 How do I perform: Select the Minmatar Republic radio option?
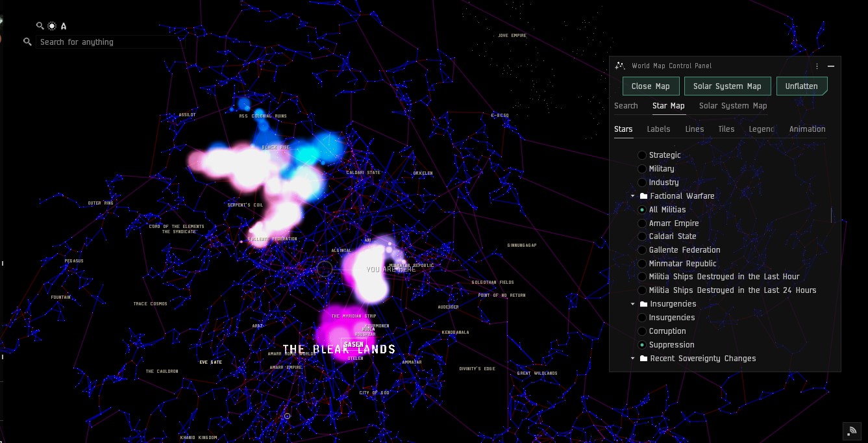(642, 264)
